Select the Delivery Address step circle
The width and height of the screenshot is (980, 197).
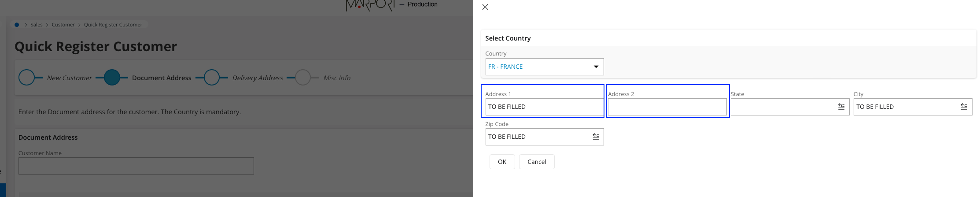click(212, 78)
